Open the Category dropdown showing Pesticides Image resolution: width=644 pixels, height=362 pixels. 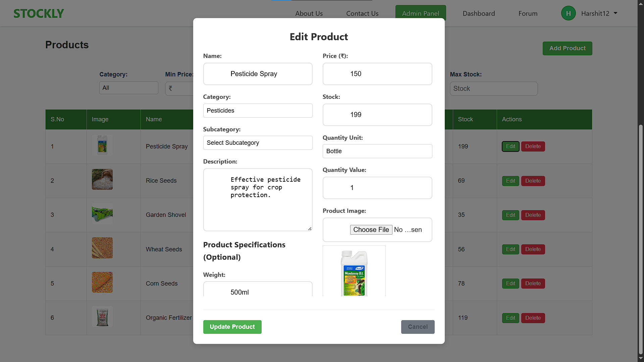click(x=258, y=111)
